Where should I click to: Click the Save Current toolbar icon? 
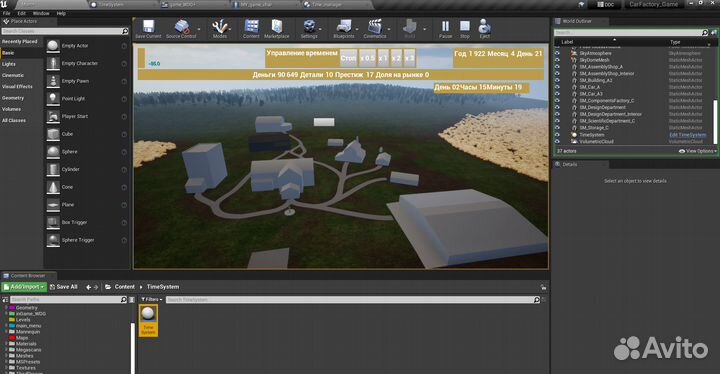pos(148,29)
